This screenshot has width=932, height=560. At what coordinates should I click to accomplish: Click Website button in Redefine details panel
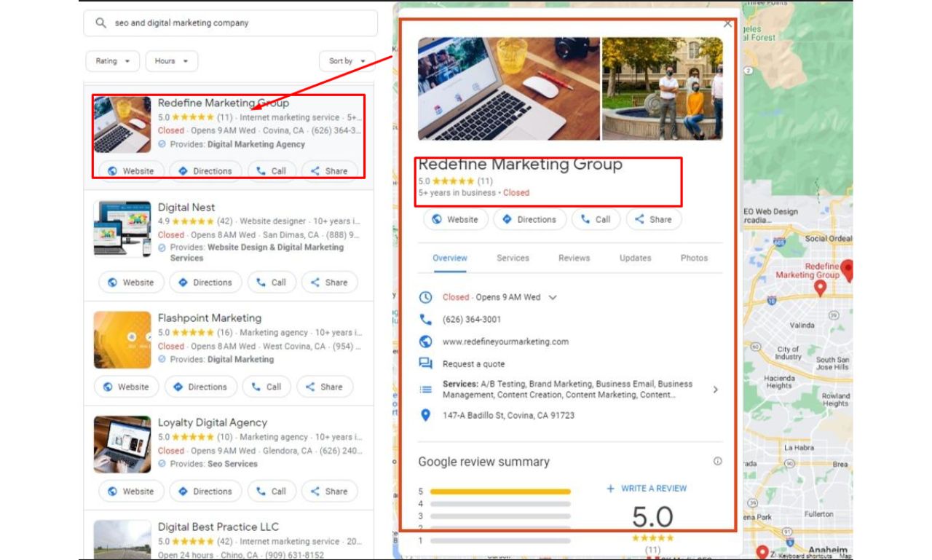pyautogui.click(x=455, y=219)
